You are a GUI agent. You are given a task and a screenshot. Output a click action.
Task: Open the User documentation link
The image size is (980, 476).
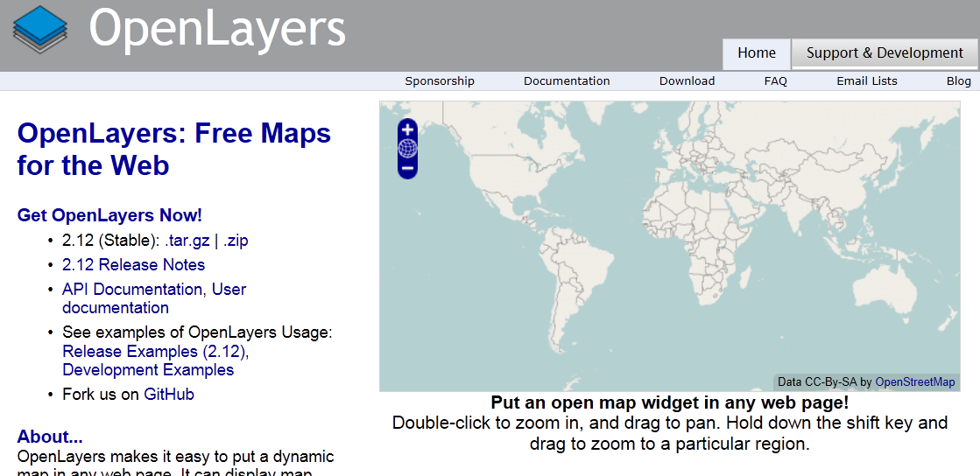(x=154, y=298)
